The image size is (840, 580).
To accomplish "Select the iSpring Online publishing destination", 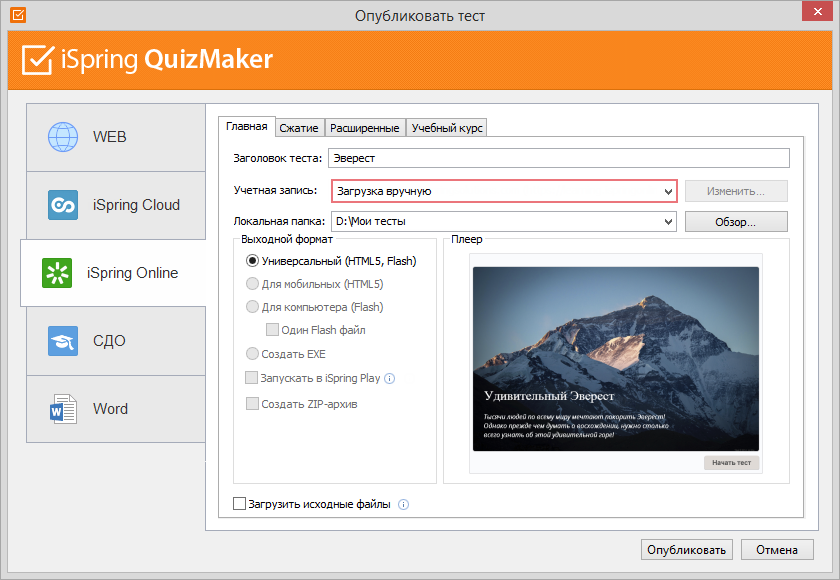I will tap(113, 273).
